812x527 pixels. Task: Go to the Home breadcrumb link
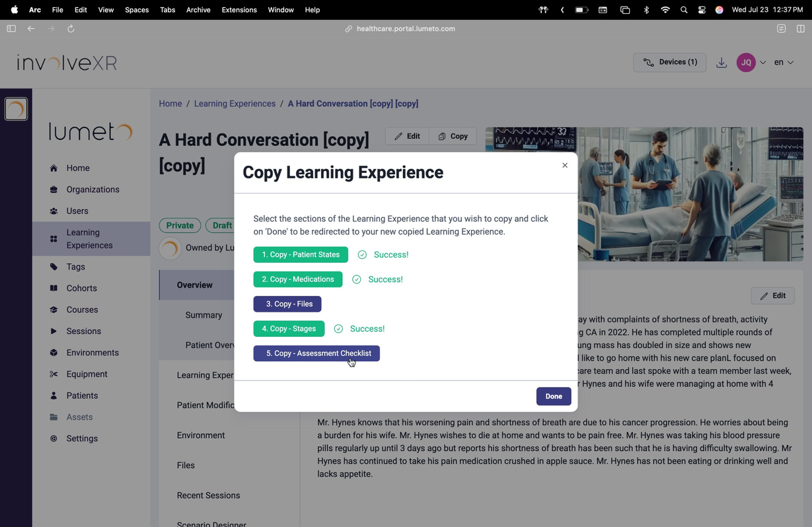point(170,104)
